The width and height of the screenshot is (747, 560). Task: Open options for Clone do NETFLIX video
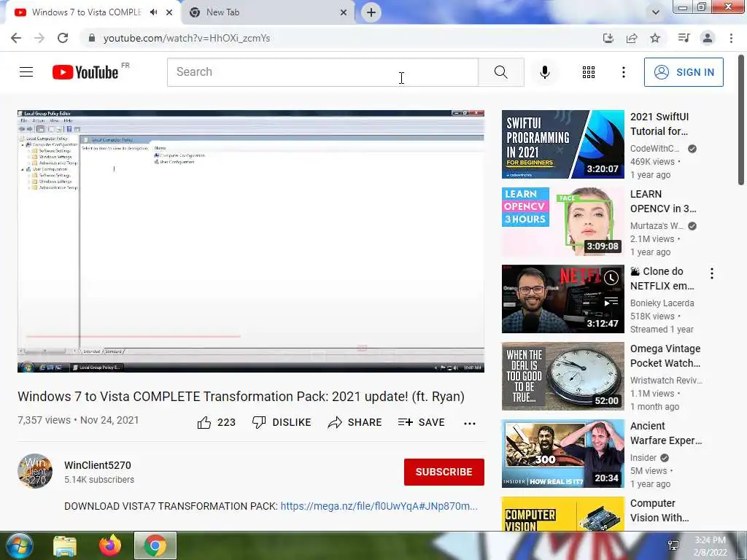point(712,273)
